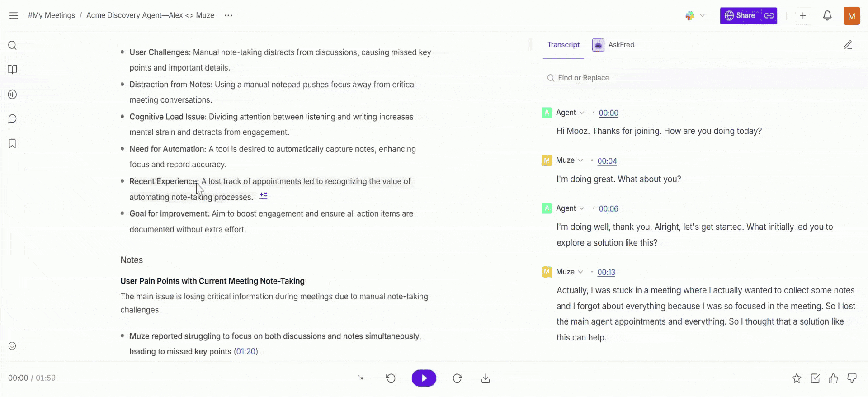Open the notifications bell
Screen dimensions: 868x397
coord(827,16)
